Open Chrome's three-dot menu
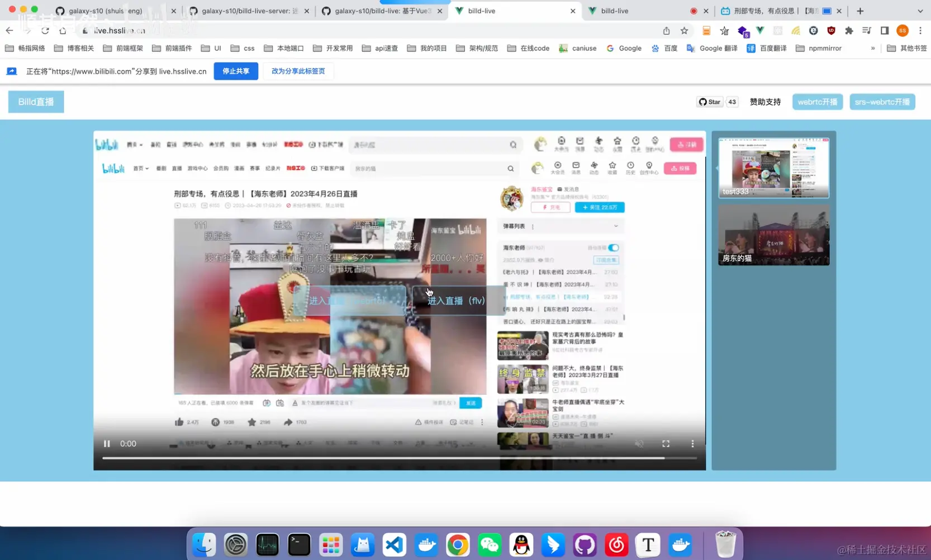The width and height of the screenshot is (931, 560). click(x=920, y=31)
